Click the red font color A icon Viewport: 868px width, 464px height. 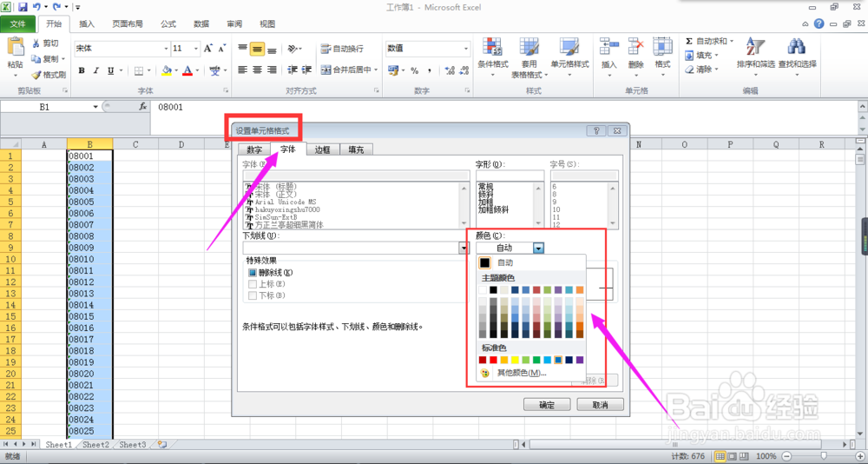click(187, 70)
